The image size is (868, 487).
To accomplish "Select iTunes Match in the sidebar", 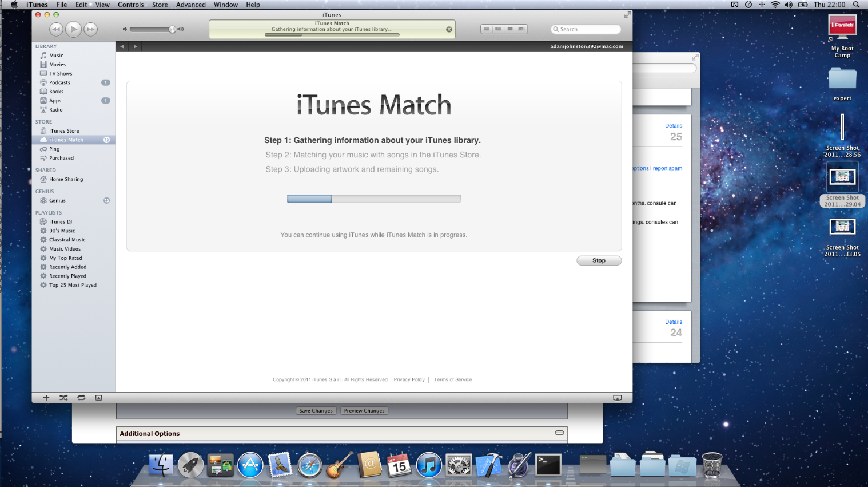I will (x=74, y=140).
